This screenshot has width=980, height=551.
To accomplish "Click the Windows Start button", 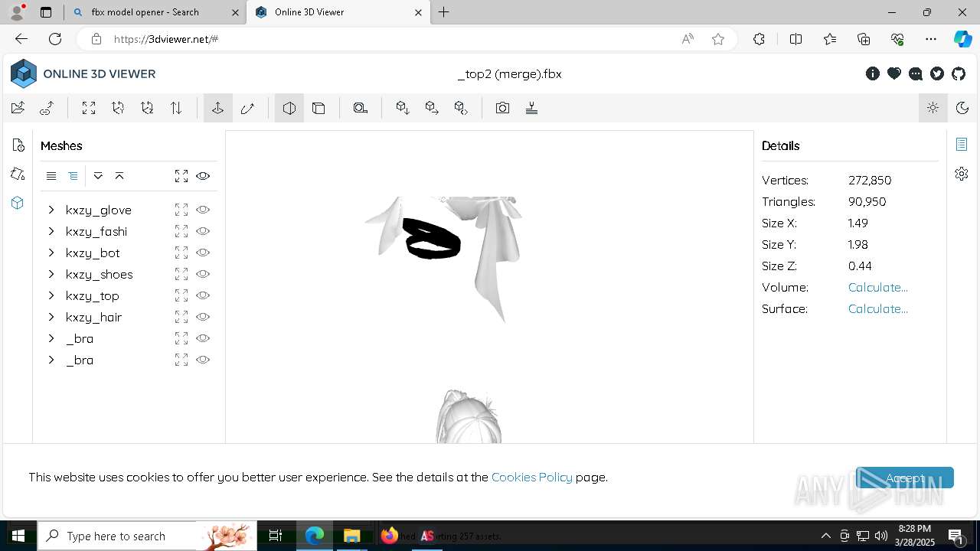I will 18,536.
